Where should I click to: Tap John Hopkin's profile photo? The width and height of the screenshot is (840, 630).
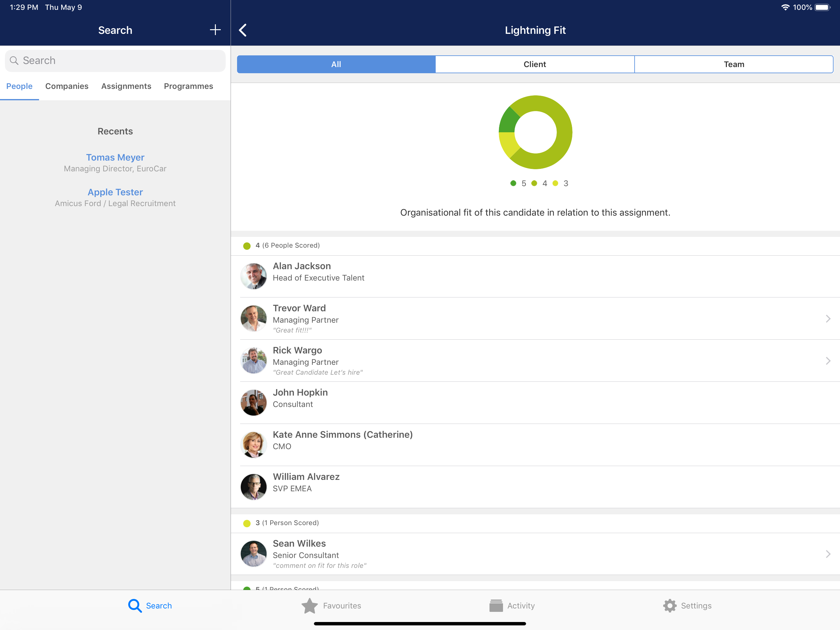click(254, 403)
